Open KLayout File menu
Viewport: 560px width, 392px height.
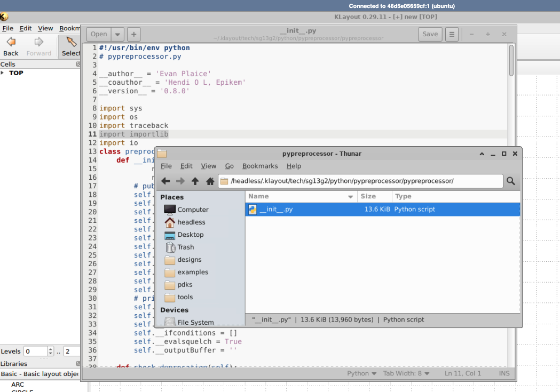click(x=8, y=28)
